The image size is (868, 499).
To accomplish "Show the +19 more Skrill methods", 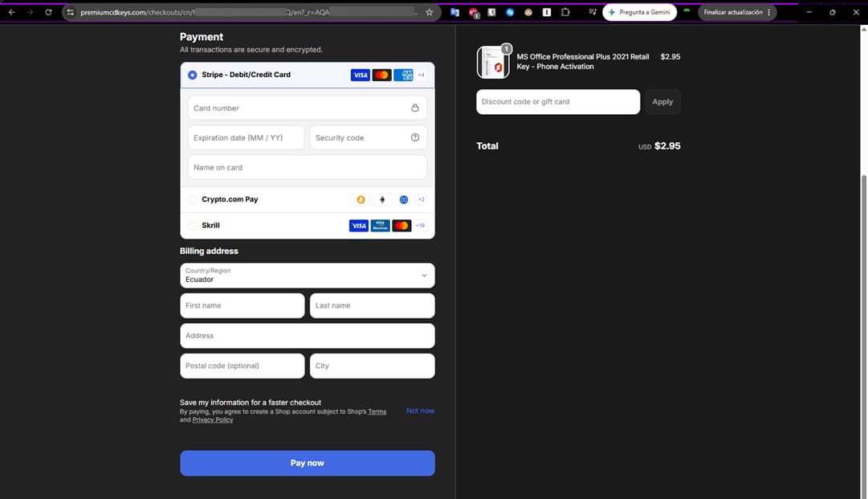I will (x=421, y=226).
